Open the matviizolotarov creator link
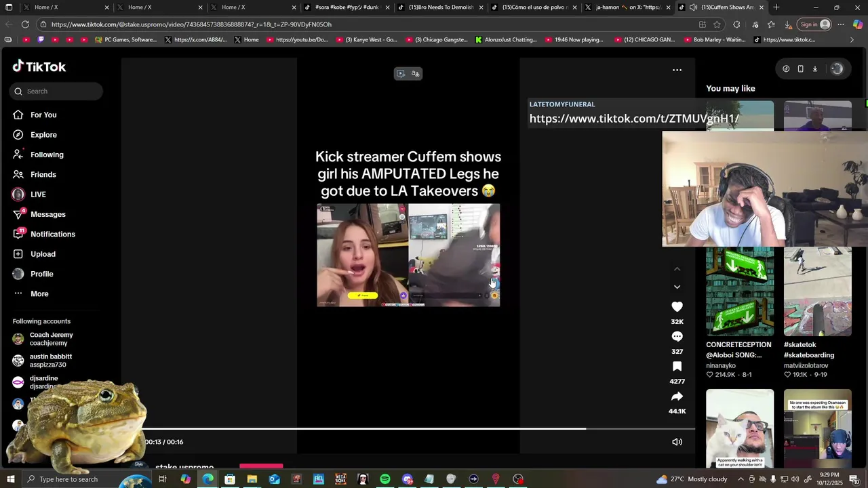 coord(806,365)
